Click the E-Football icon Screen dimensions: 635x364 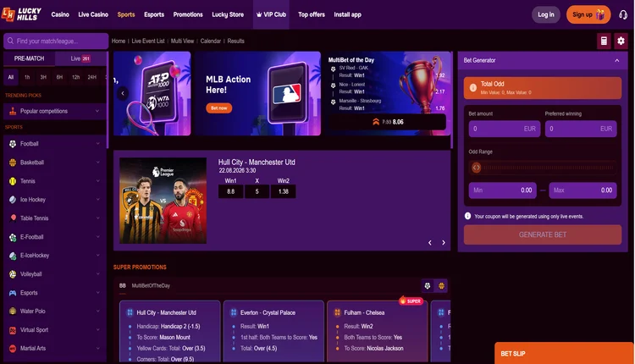click(13, 237)
